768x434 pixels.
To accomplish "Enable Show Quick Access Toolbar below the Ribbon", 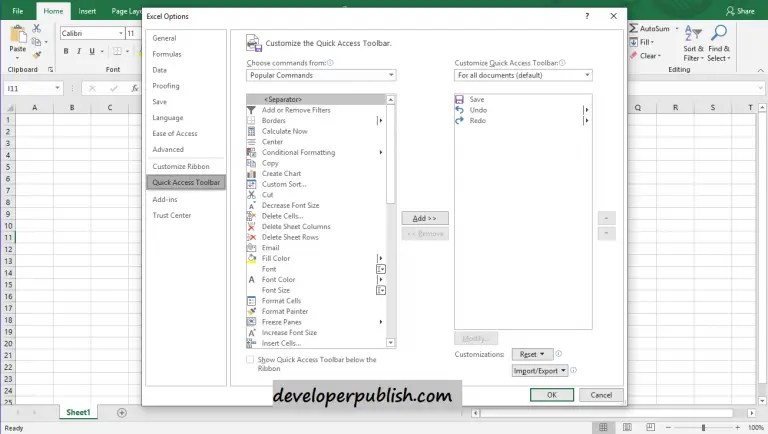I will [250, 360].
